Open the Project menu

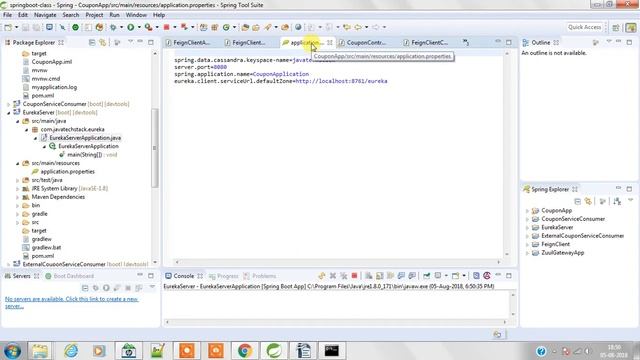coord(94,15)
